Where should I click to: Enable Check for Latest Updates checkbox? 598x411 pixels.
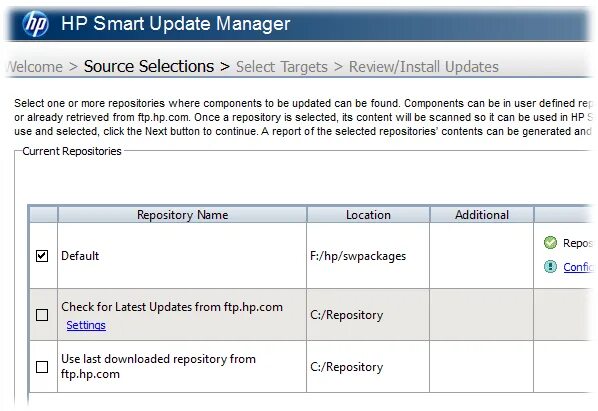click(42, 315)
